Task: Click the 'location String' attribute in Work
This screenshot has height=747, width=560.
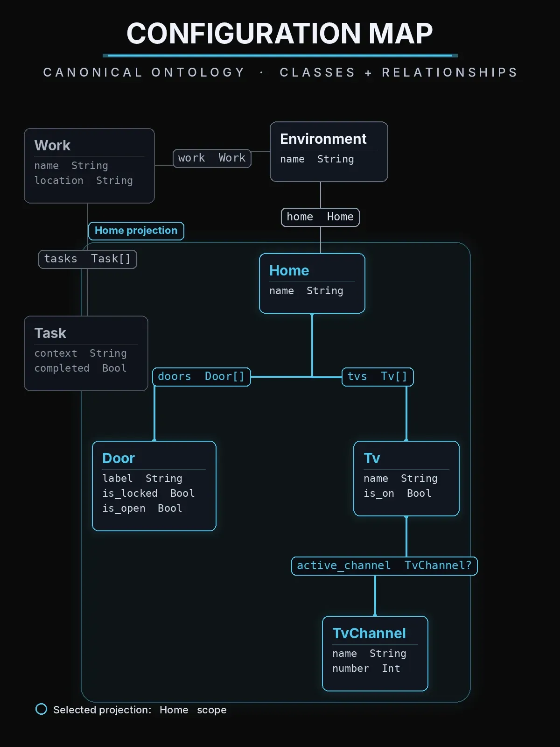Action: (x=84, y=181)
